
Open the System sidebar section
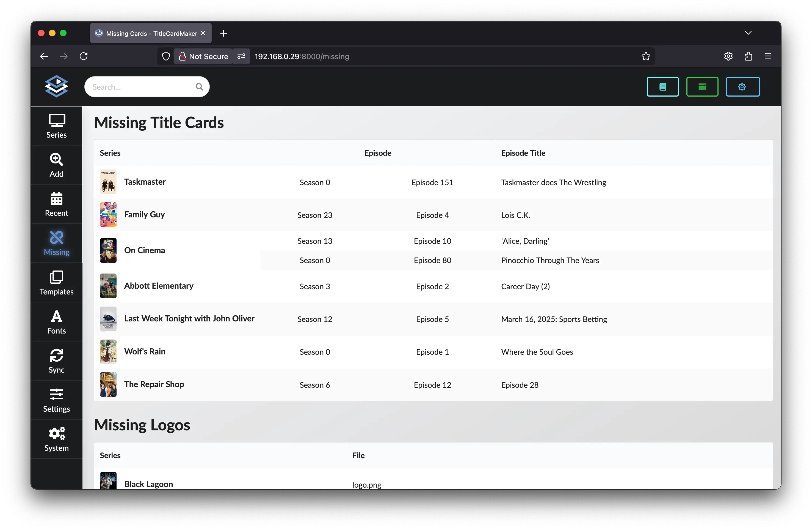tap(56, 439)
